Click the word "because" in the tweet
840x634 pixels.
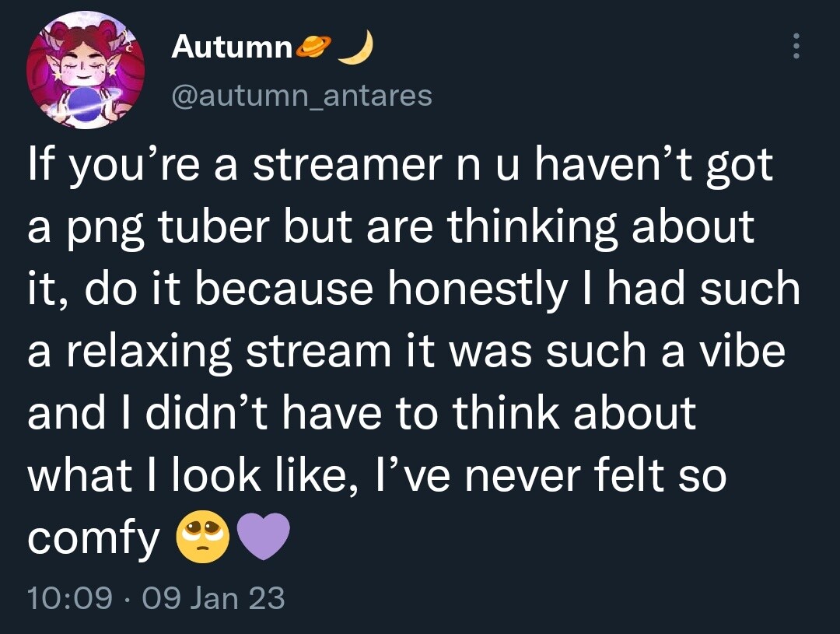coord(284,289)
